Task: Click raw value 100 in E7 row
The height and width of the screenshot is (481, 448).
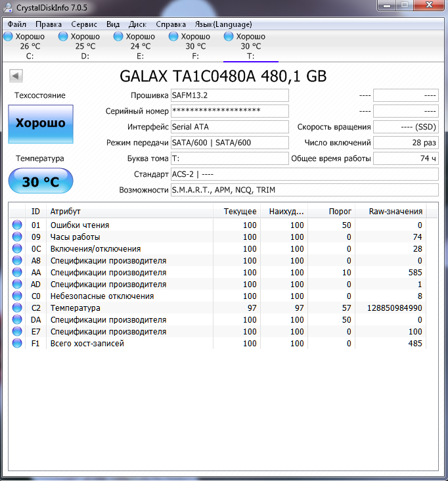Action: point(415,332)
